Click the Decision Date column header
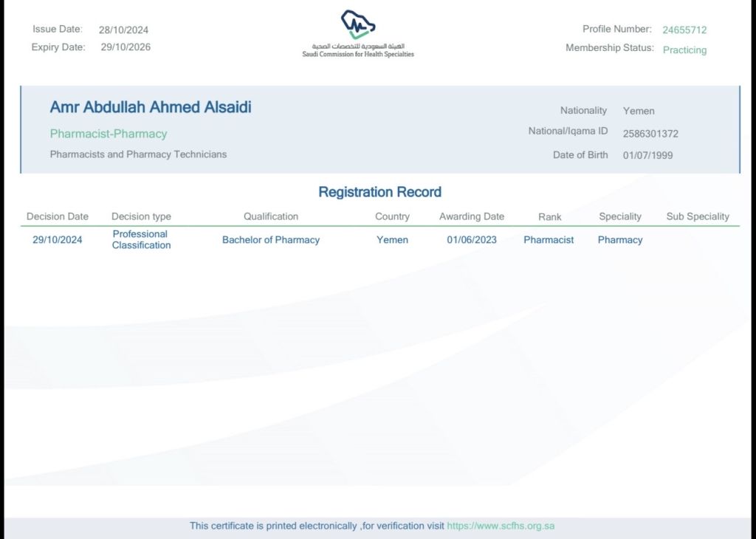Viewport: 756px width, 539px height. (x=58, y=216)
